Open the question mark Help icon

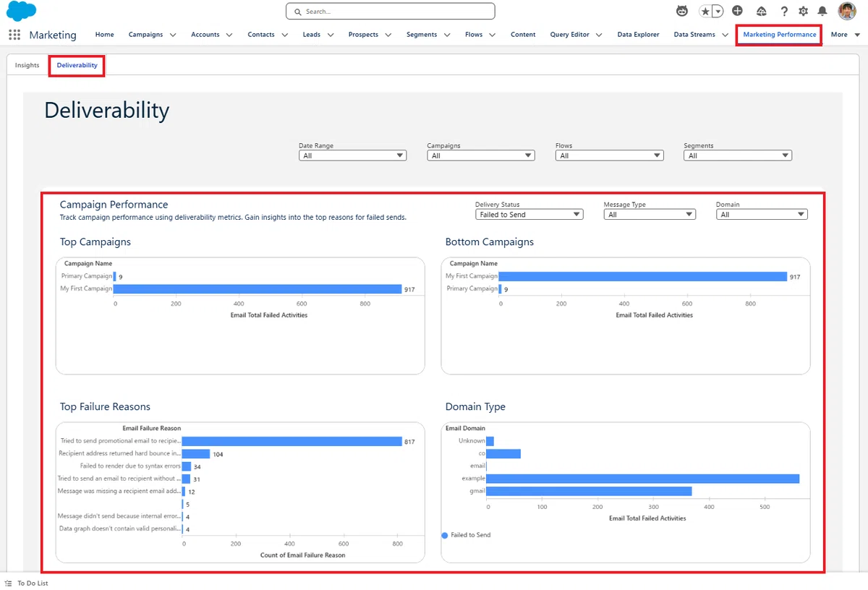[784, 11]
